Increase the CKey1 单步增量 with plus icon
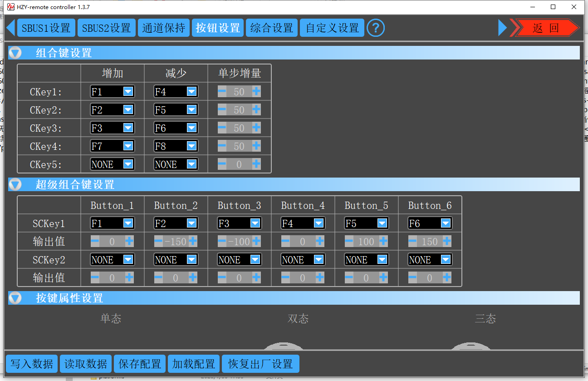588x381 pixels. [256, 91]
